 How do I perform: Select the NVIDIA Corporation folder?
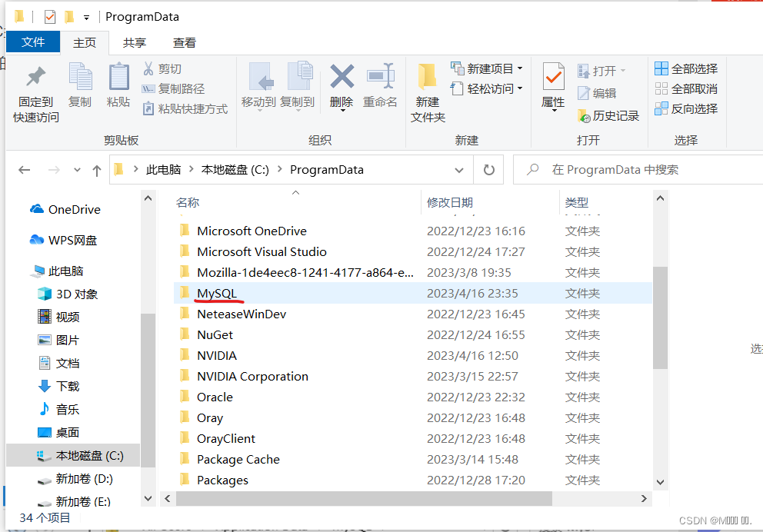point(412,377)
